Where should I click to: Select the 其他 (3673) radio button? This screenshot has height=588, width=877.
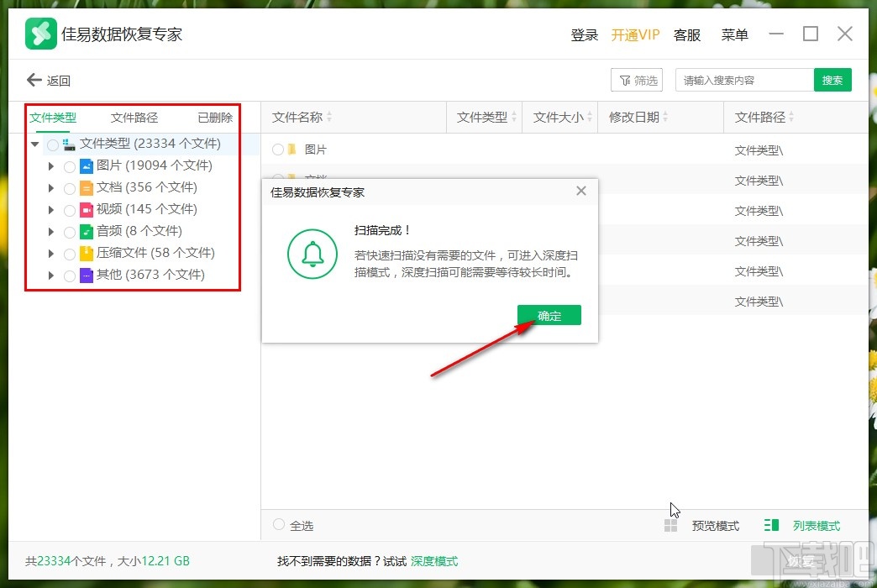[70, 276]
